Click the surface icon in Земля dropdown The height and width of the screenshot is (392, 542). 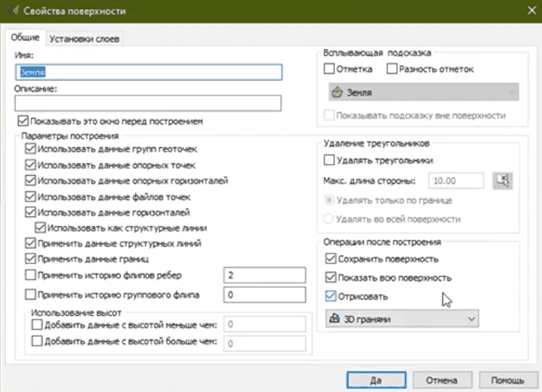coord(336,93)
